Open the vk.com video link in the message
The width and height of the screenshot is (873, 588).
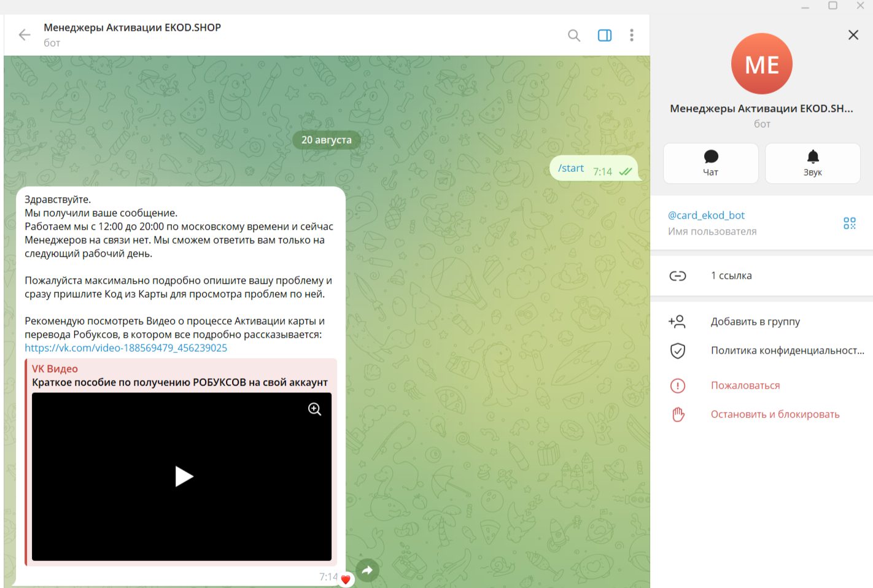126,348
